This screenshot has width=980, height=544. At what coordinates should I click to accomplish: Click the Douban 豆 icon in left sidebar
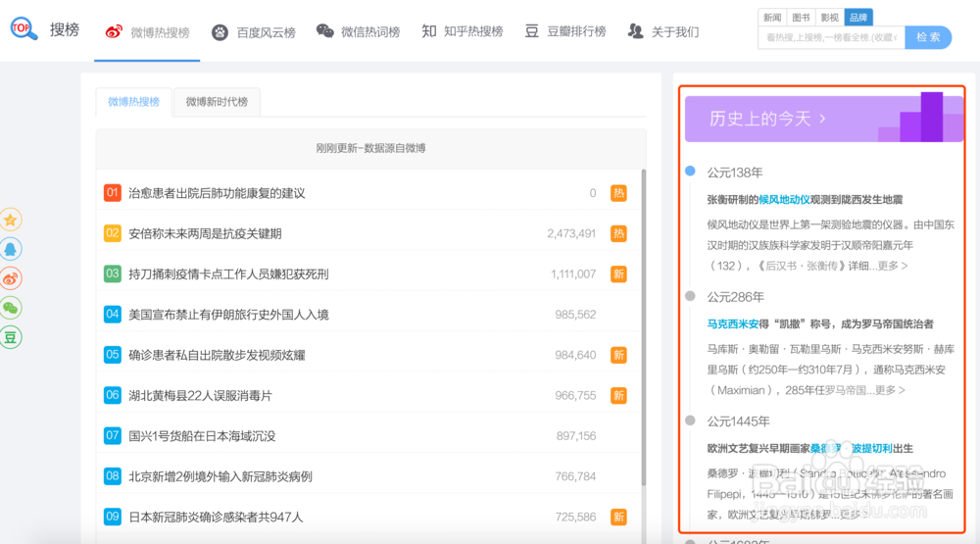tap(10, 337)
